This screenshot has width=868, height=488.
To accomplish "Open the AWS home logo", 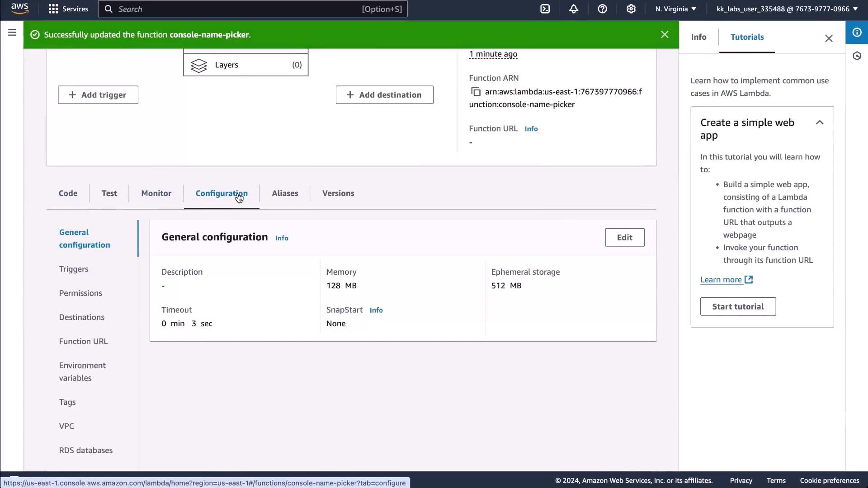I will click(x=19, y=9).
